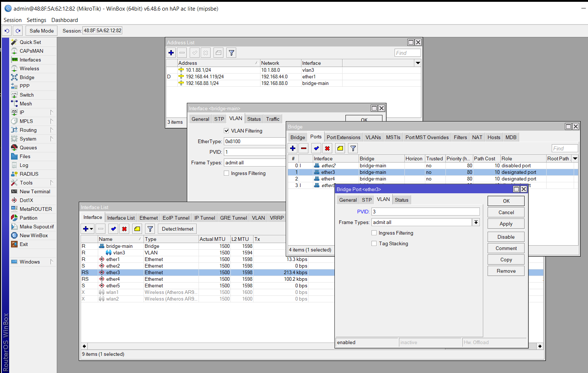Switch to the VLANs tab in the Bridge window
Viewport: 588px width, 373px height.
373,137
